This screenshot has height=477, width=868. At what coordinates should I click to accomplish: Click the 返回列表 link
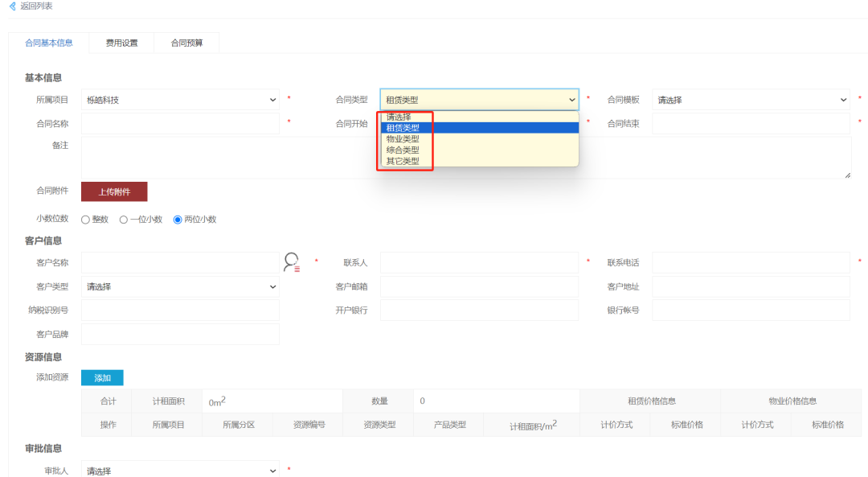pyautogui.click(x=36, y=6)
